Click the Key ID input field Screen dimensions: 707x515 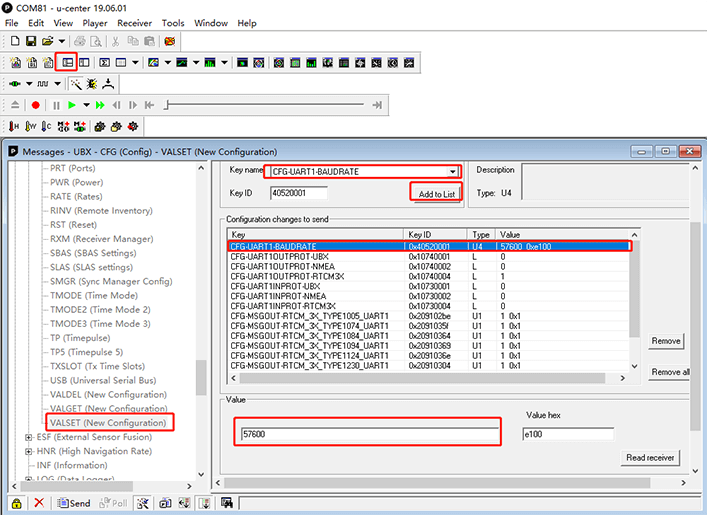[x=299, y=193]
